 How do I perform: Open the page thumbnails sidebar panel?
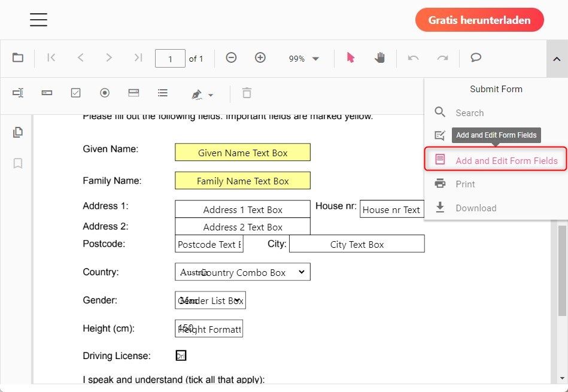click(18, 132)
